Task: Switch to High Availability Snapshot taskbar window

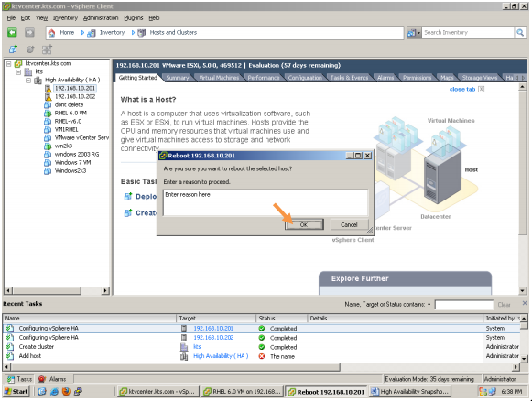Action: 410,392
